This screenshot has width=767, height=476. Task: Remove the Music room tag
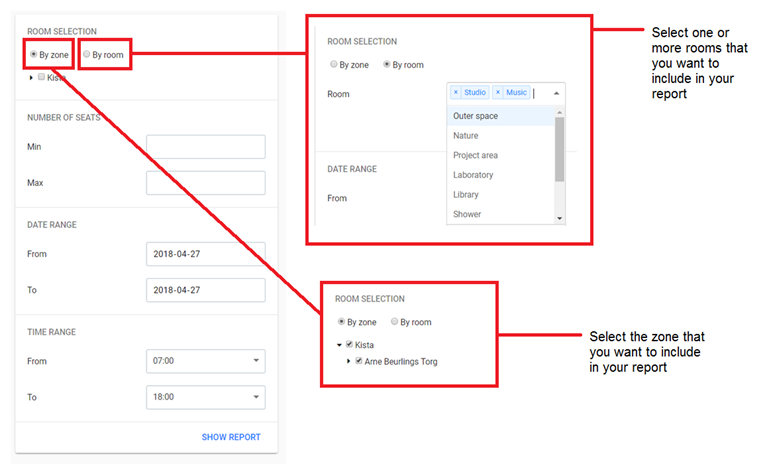(498, 92)
